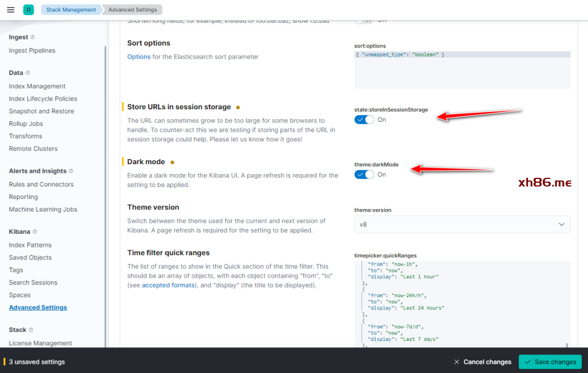
Task: Click the info icon beside Stack heading
Action: pyautogui.click(x=30, y=330)
